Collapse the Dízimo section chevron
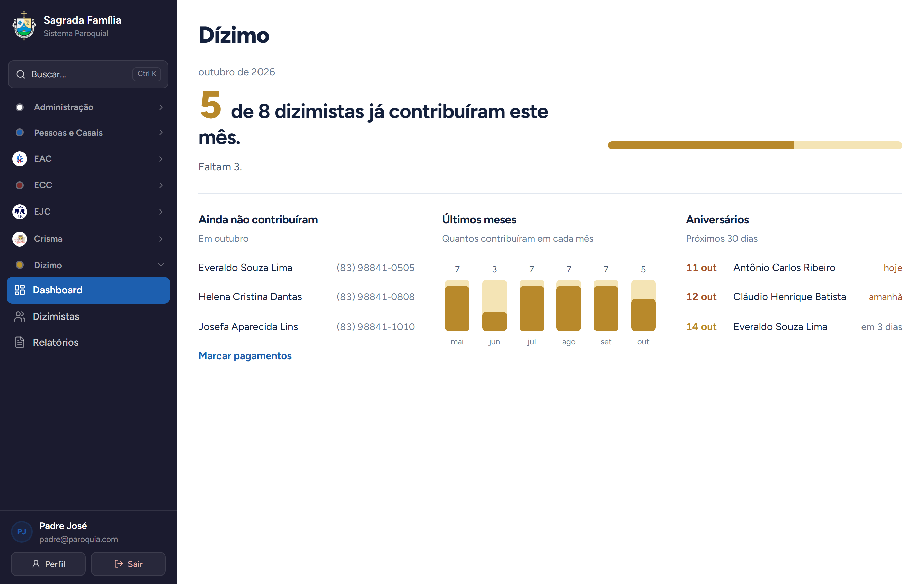 (161, 265)
